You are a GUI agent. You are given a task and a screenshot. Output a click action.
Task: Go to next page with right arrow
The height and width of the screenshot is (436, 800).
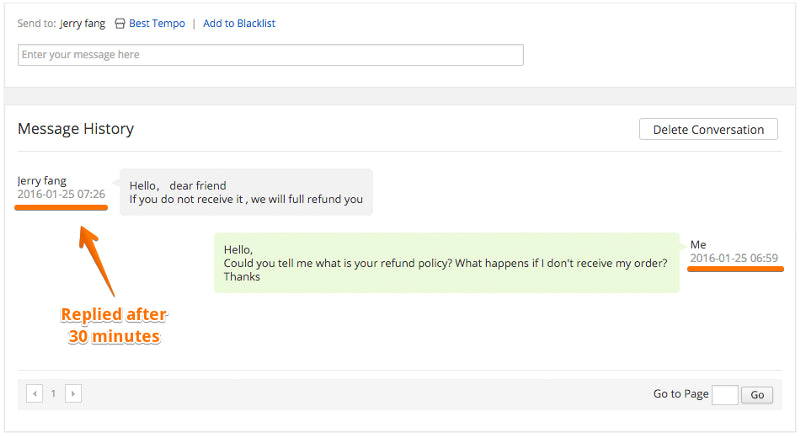pos(73,394)
